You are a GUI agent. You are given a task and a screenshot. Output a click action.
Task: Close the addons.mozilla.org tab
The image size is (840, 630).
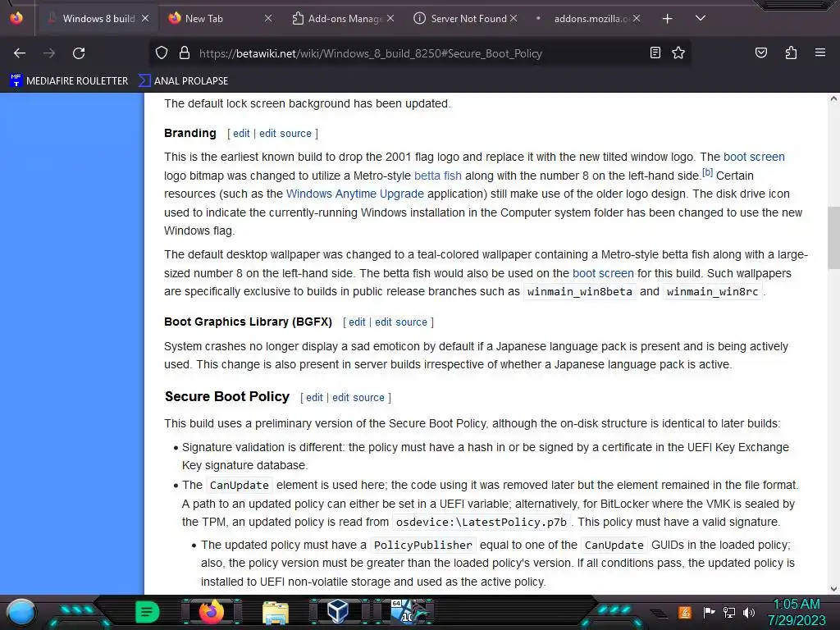point(636,18)
